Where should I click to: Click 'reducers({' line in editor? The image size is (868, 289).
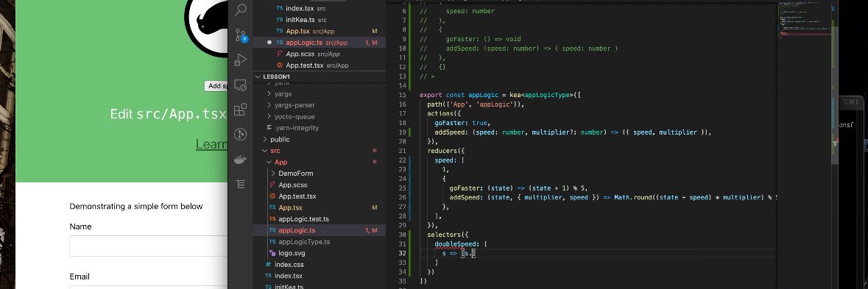[x=445, y=151]
